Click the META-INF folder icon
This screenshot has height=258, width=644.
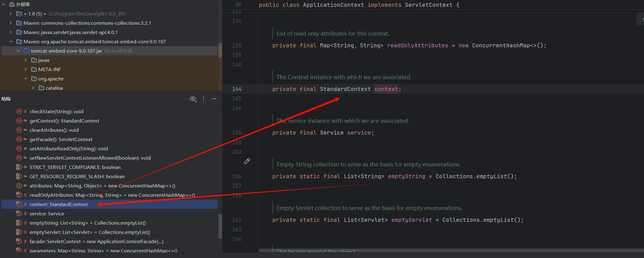pyautogui.click(x=34, y=69)
